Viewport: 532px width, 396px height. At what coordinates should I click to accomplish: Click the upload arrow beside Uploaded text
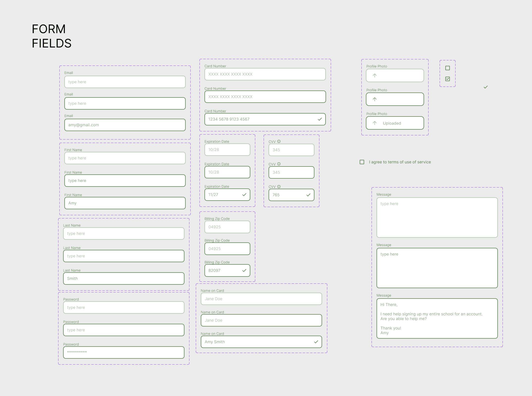pyautogui.click(x=375, y=123)
